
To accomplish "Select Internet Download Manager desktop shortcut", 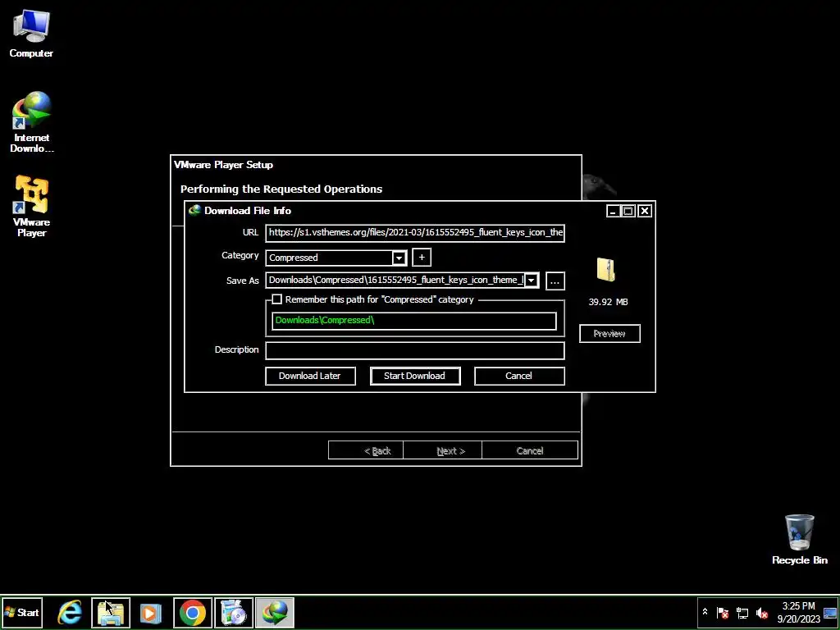I will point(32,122).
